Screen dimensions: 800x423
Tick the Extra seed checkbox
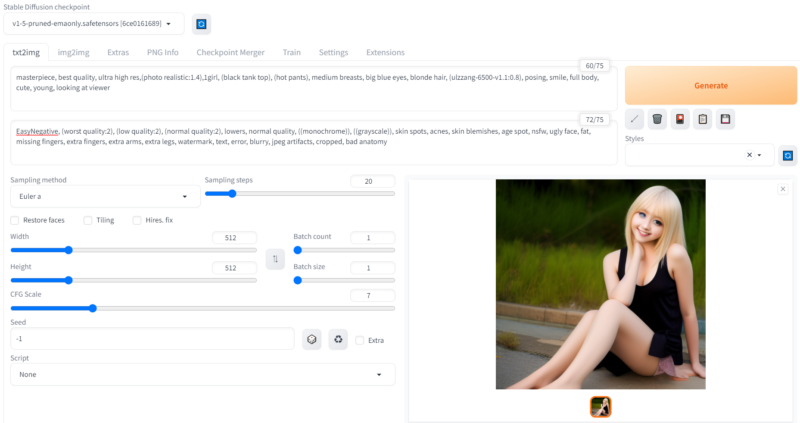360,340
